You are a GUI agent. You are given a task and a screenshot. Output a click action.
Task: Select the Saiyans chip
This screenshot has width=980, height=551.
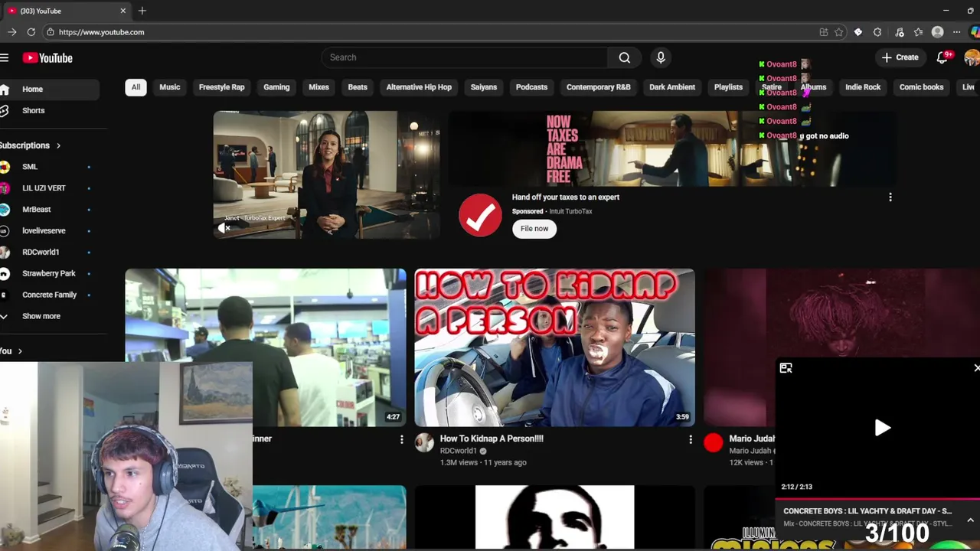(484, 87)
